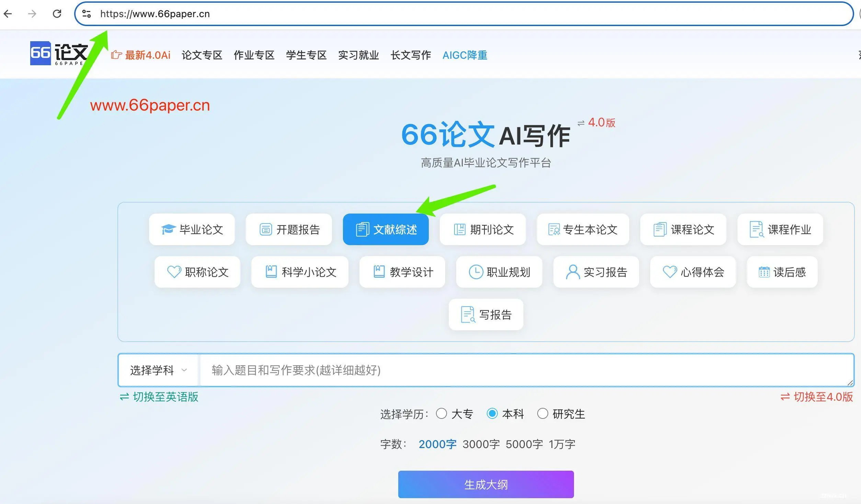
Task: Click the 66论文 logo
Action: click(59, 53)
